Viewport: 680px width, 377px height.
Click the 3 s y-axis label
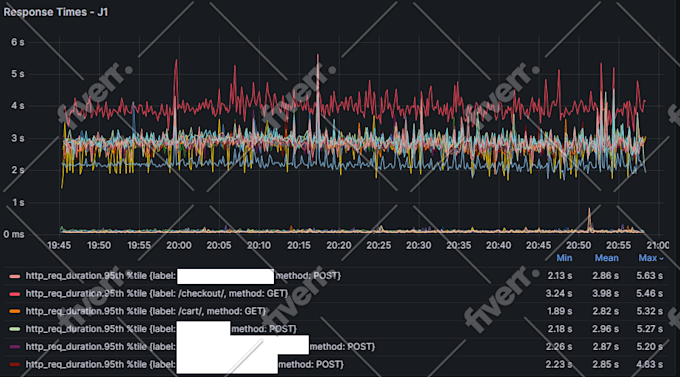[x=17, y=138]
